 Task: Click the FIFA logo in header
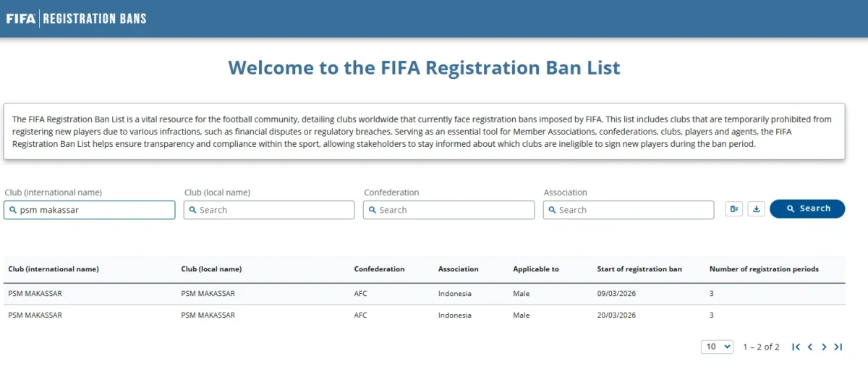(20, 18)
